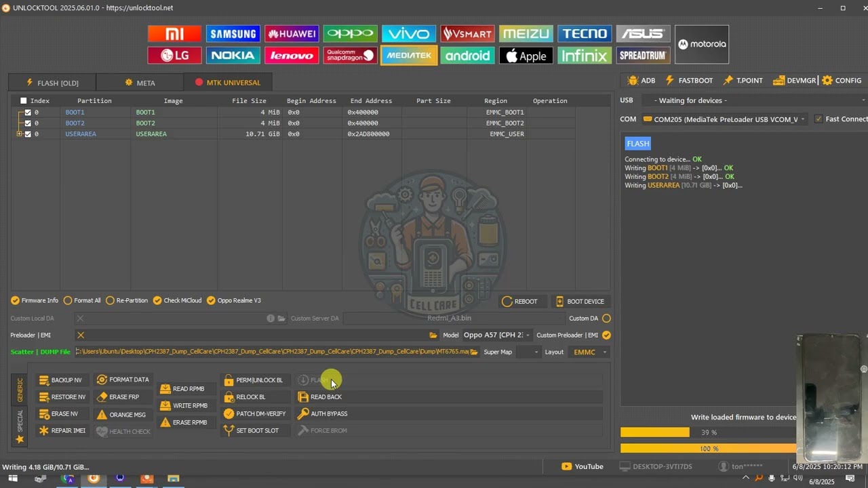Open the Layout EMMC dropdown
The image size is (868, 488).
[x=589, y=352]
